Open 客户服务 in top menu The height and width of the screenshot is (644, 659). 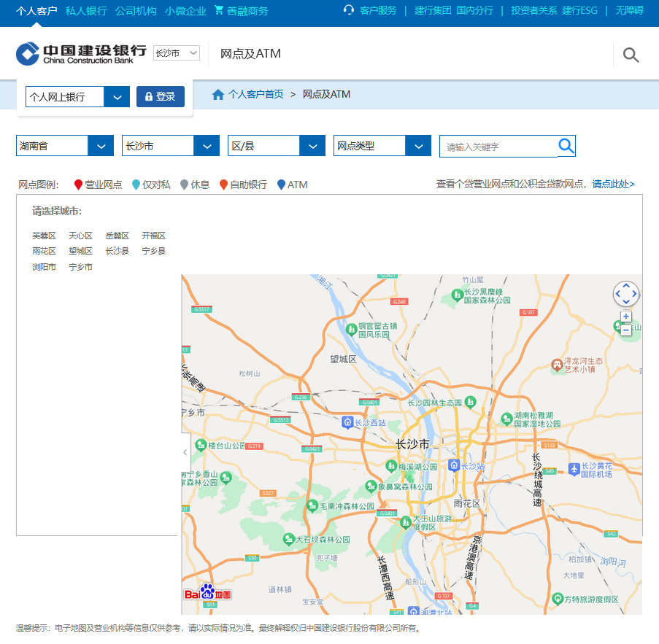[x=378, y=10]
